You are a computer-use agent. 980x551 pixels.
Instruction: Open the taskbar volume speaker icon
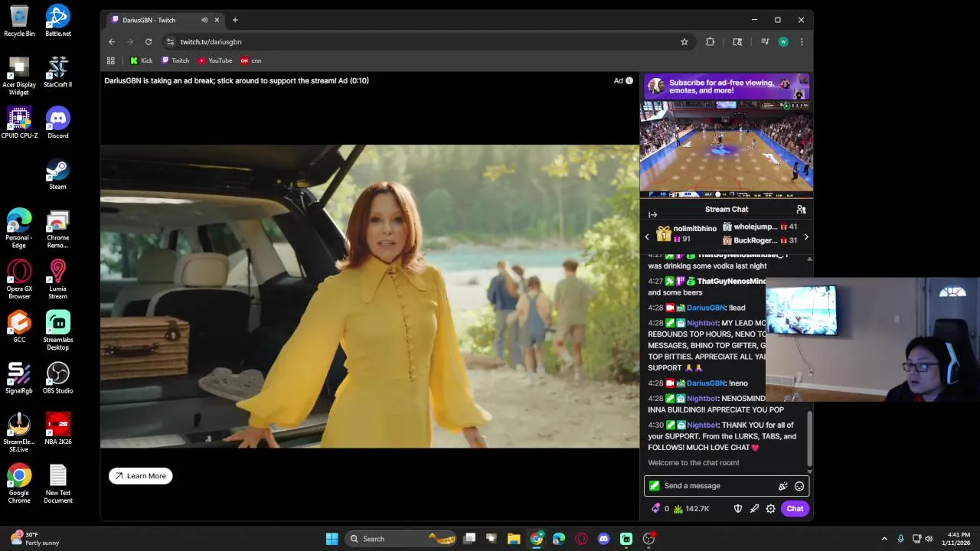(929, 539)
